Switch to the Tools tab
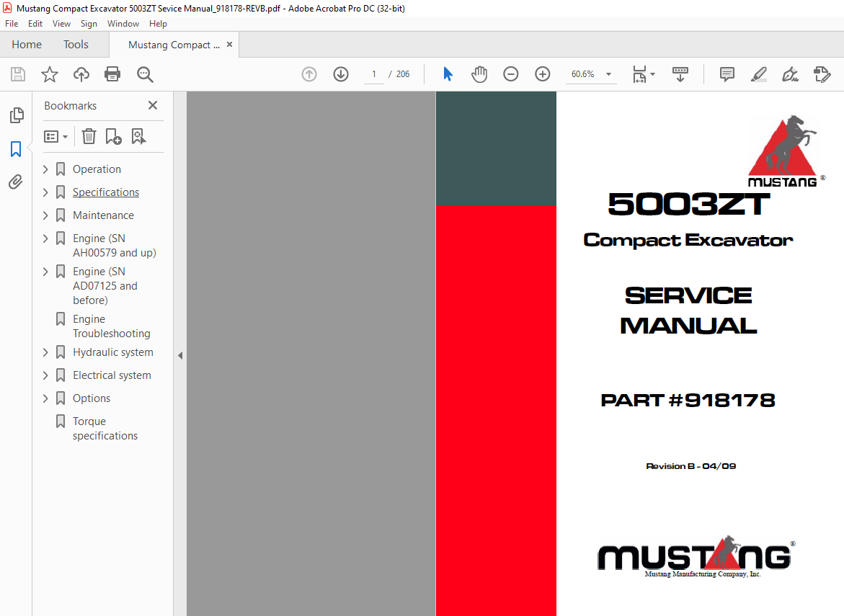Screen dimensions: 844x616 (76, 45)
